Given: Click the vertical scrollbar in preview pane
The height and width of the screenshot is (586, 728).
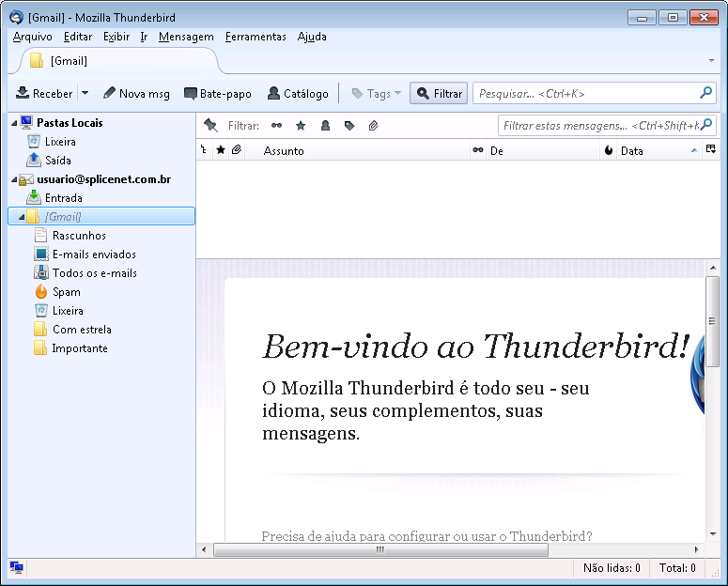Looking at the screenshot, I should [x=712, y=321].
